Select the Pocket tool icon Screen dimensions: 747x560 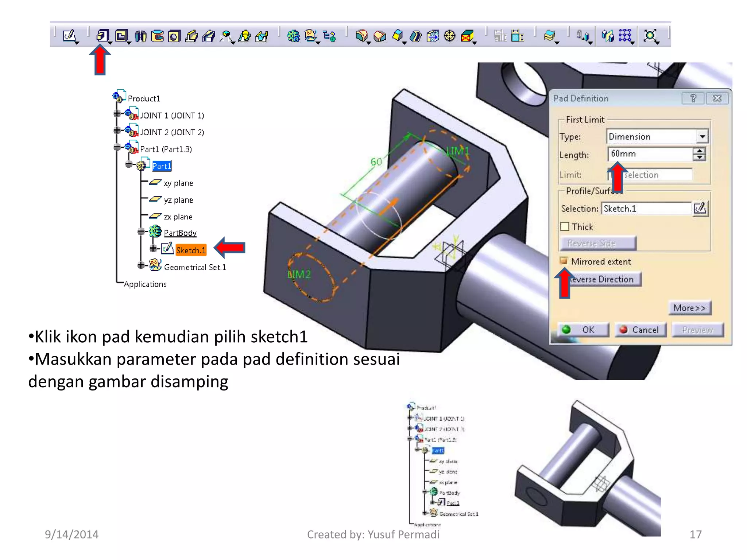click(x=121, y=36)
